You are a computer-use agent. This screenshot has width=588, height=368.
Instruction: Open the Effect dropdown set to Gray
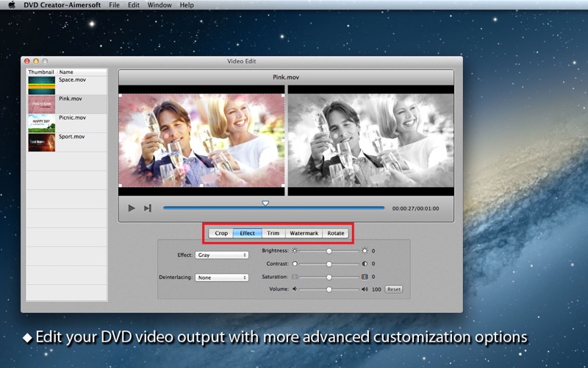[222, 255]
